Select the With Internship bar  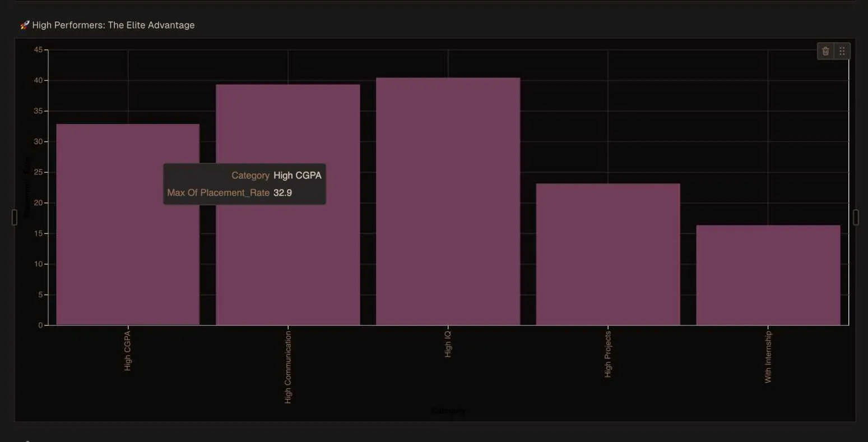768,275
